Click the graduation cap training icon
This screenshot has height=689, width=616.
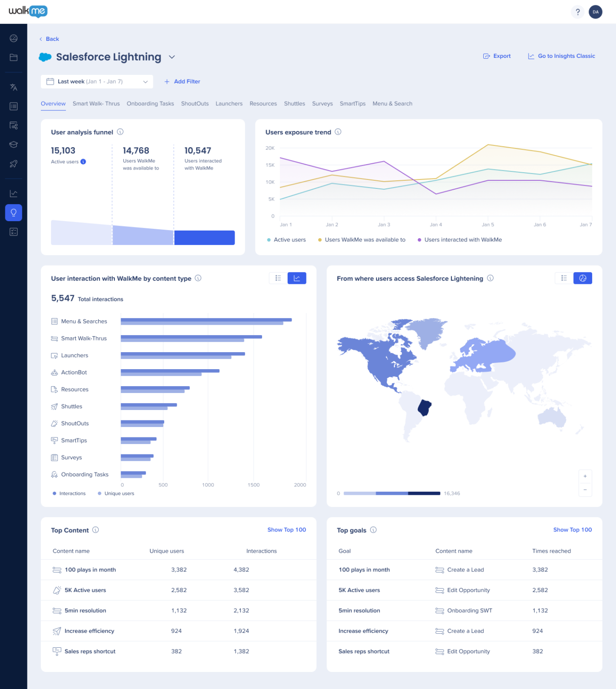pyautogui.click(x=13, y=144)
